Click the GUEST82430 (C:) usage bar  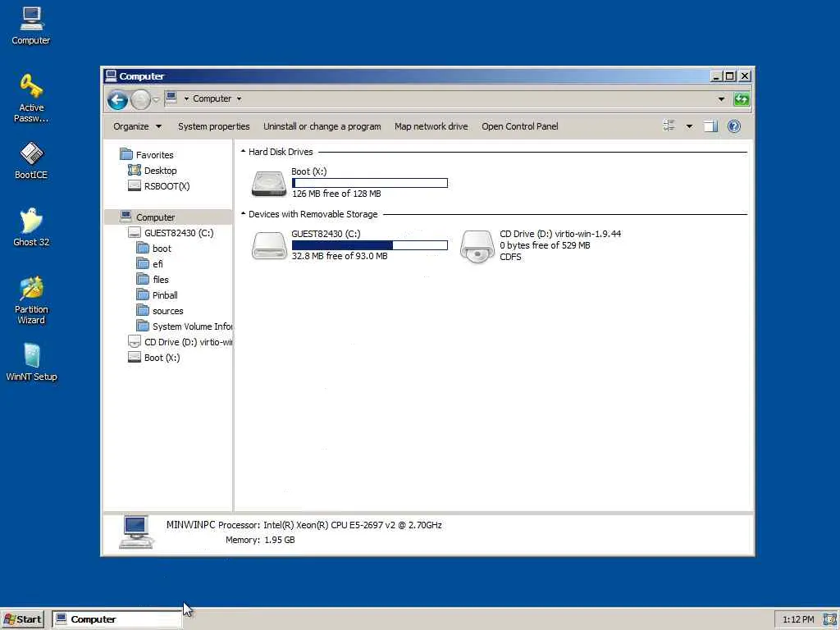(370, 245)
